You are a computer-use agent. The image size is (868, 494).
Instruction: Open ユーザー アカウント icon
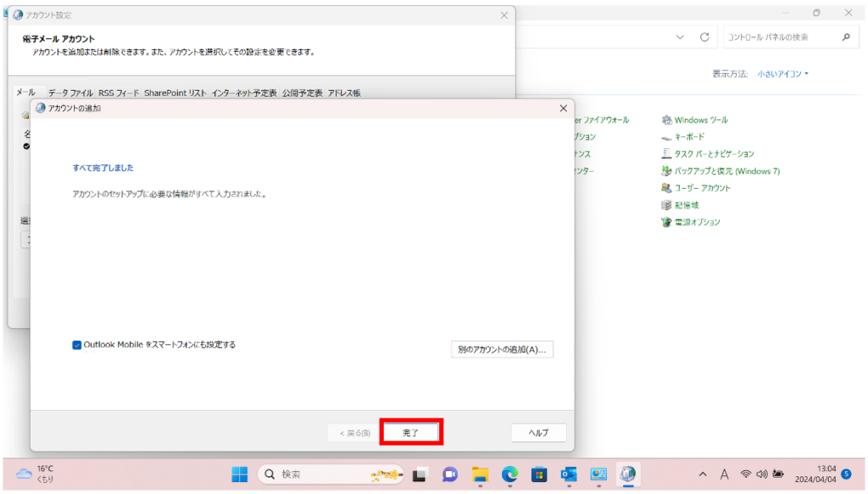click(x=702, y=188)
